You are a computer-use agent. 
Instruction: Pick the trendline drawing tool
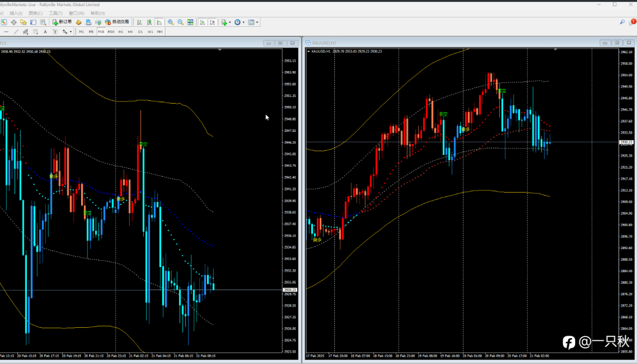coord(16,32)
